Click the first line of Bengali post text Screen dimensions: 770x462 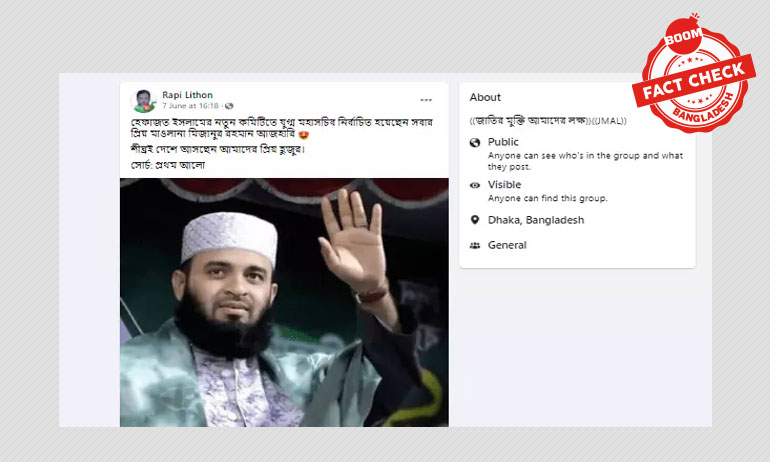281,122
